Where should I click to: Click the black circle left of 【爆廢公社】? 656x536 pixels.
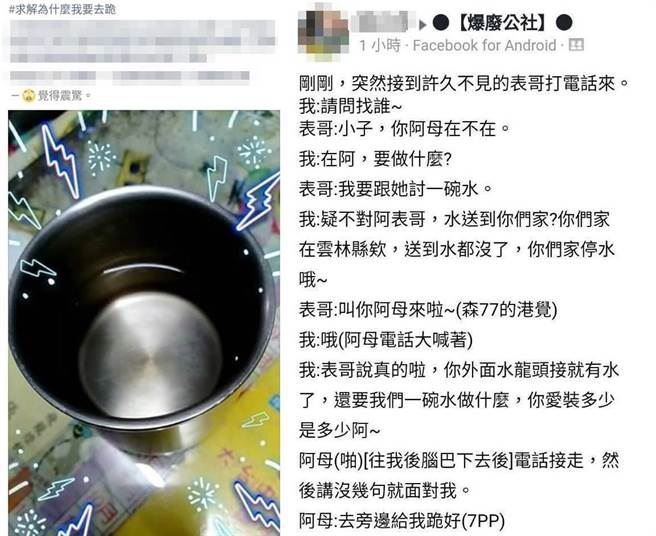point(441,23)
